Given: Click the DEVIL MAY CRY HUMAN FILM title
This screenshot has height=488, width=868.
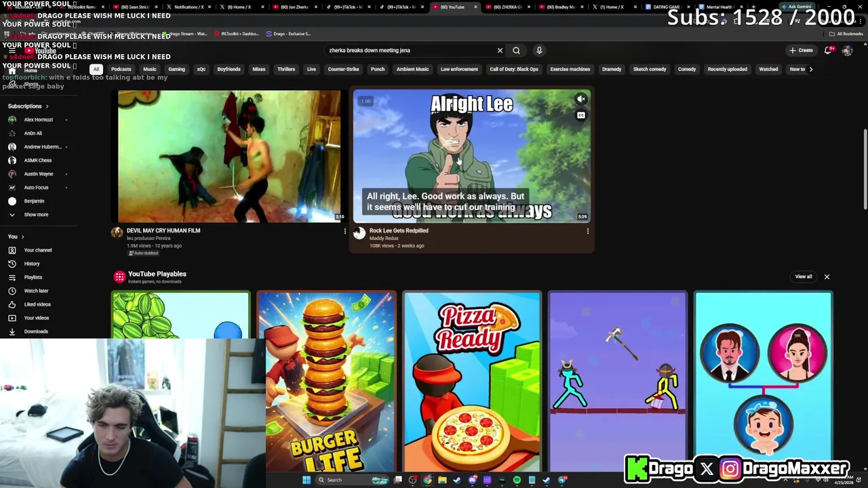Looking at the screenshot, I should [x=163, y=230].
